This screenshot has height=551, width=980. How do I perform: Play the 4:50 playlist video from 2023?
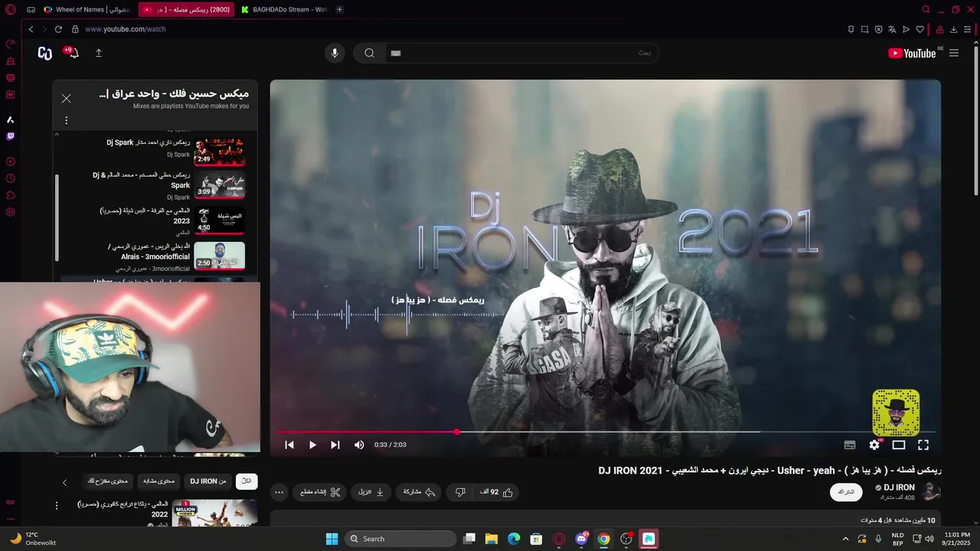click(x=219, y=220)
